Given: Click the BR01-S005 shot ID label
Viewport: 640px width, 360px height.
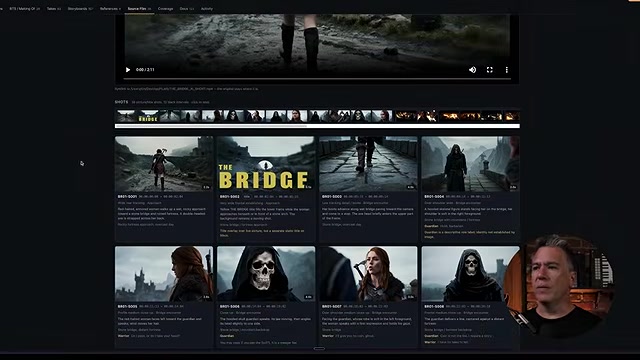Looking at the screenshot, I should coord(127,306).
